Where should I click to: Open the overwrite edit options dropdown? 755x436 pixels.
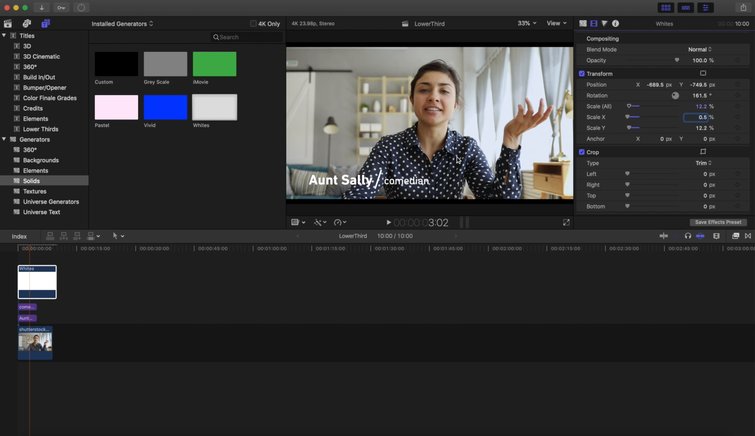[x=94, y=236]
